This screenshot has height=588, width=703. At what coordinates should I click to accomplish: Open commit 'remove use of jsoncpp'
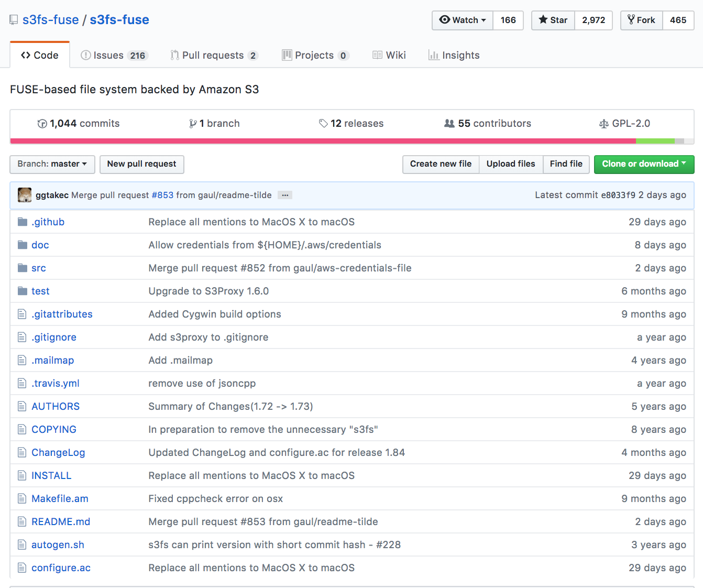(202, 383)
